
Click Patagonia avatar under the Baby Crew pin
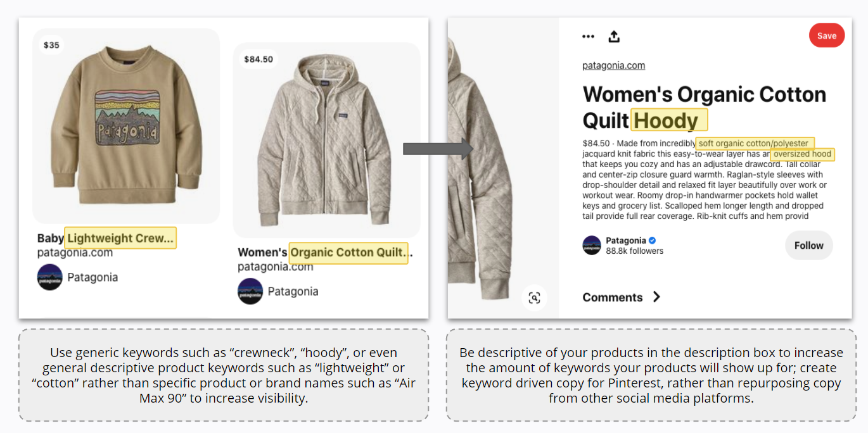(49, 277)
